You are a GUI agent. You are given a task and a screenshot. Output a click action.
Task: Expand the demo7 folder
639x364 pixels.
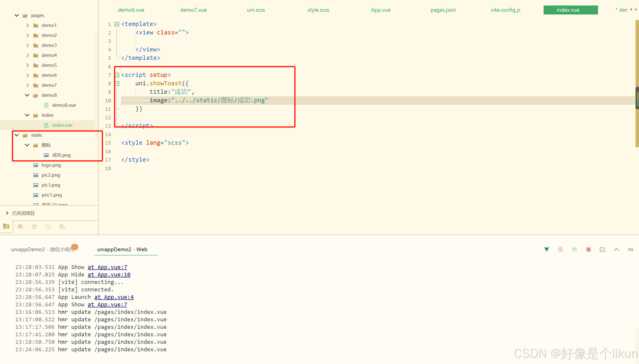27,85
